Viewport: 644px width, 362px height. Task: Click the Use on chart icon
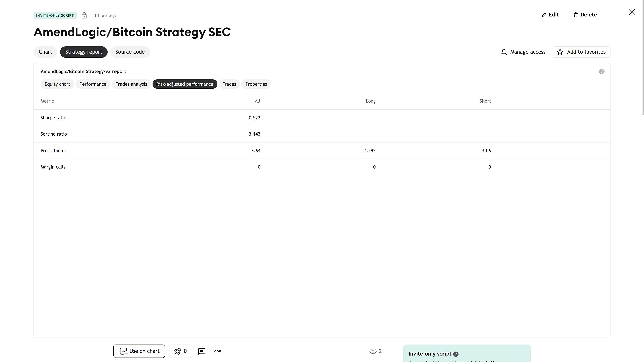124,351
